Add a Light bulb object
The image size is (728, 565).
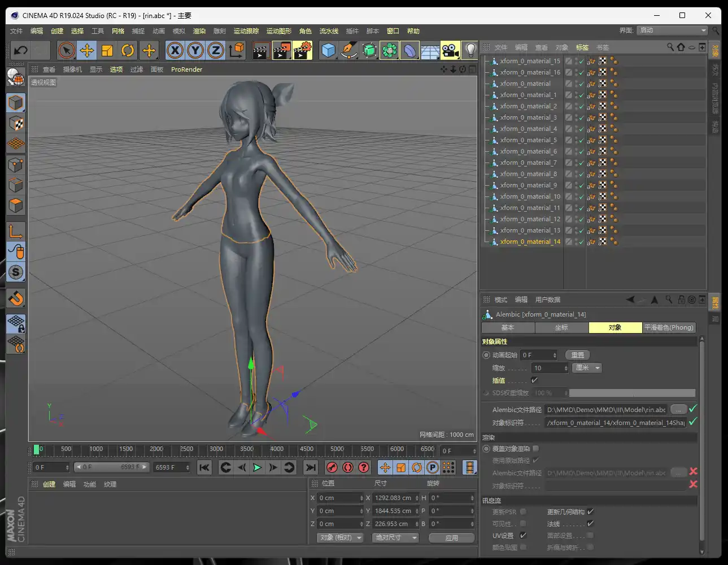pyautogui.click(x=470, y=50)
